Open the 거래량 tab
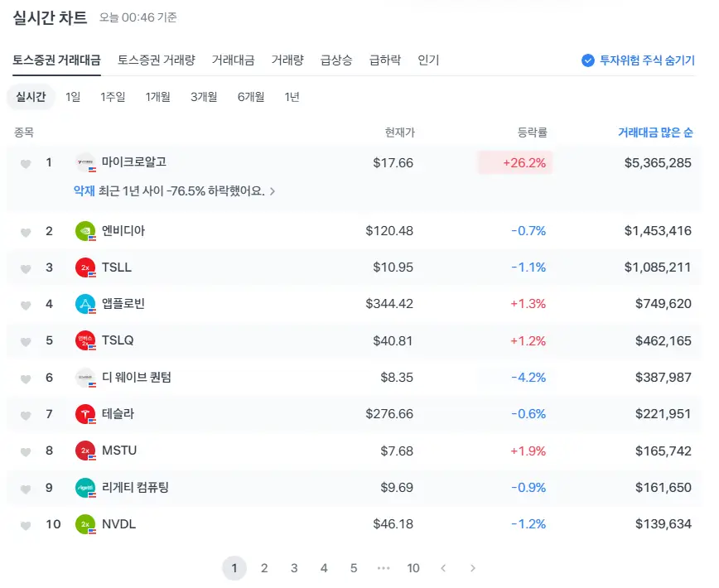Image resolution: width=719 pixels, height=588 pixels. [287, 60]
